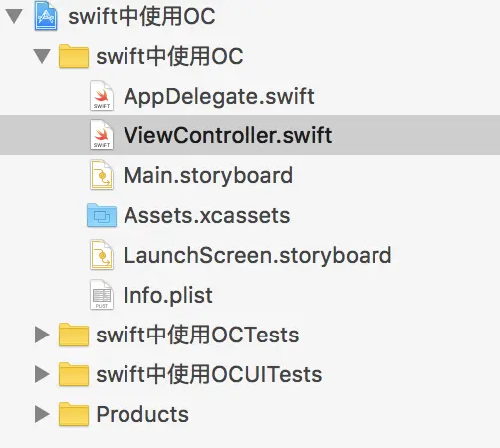500x448 pixels.
Task: Click the Xcode project blueprint icon
Action: 46,16
